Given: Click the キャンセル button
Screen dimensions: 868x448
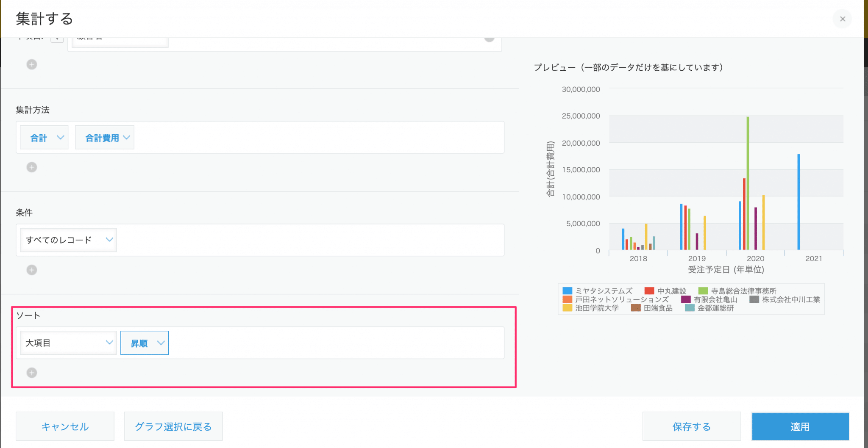Looking at the screenshot, I should (x=65, y=426).
